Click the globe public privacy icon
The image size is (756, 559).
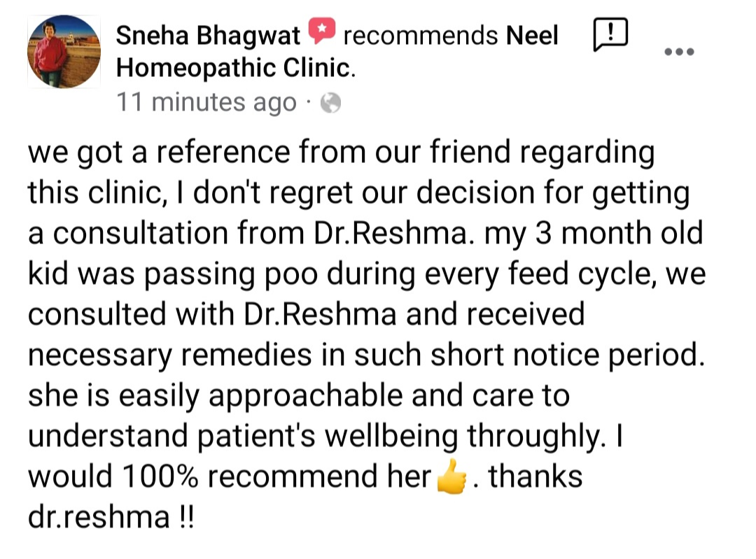[330, 104]
